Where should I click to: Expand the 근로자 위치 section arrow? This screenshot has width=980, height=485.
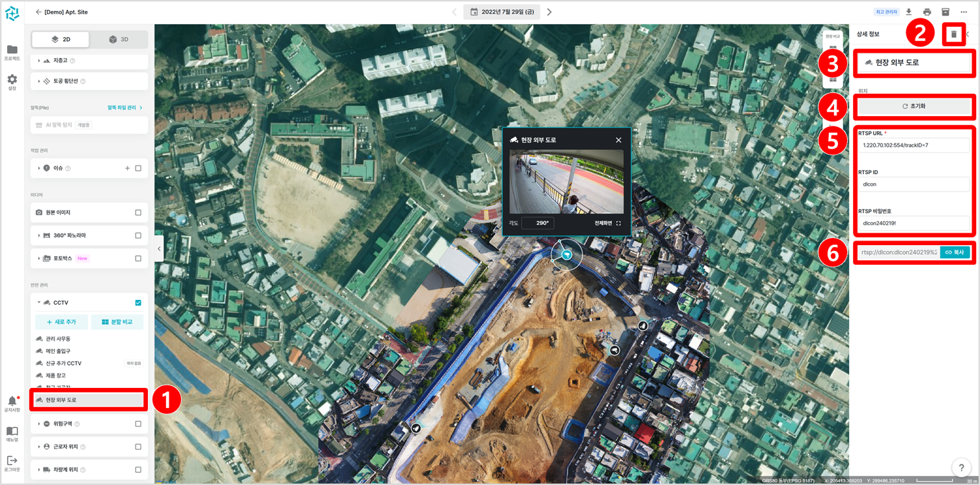coord(38,447)
